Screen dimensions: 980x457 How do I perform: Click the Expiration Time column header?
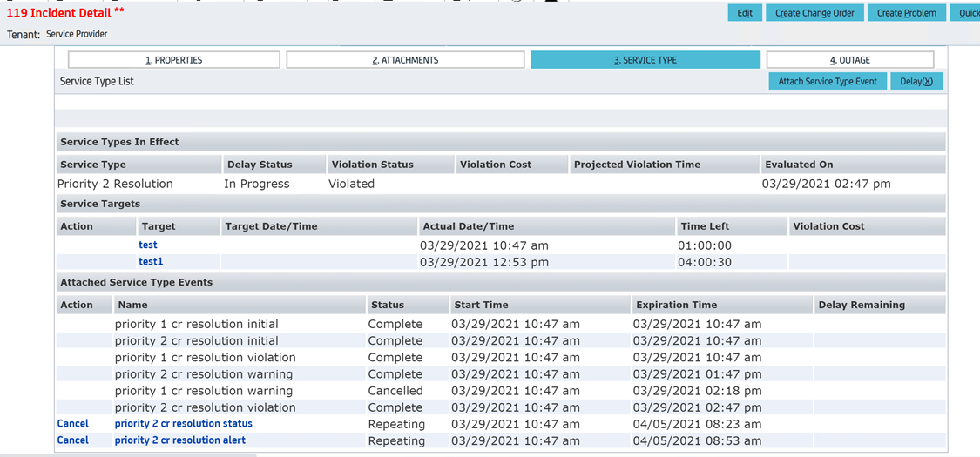[677, 305]
